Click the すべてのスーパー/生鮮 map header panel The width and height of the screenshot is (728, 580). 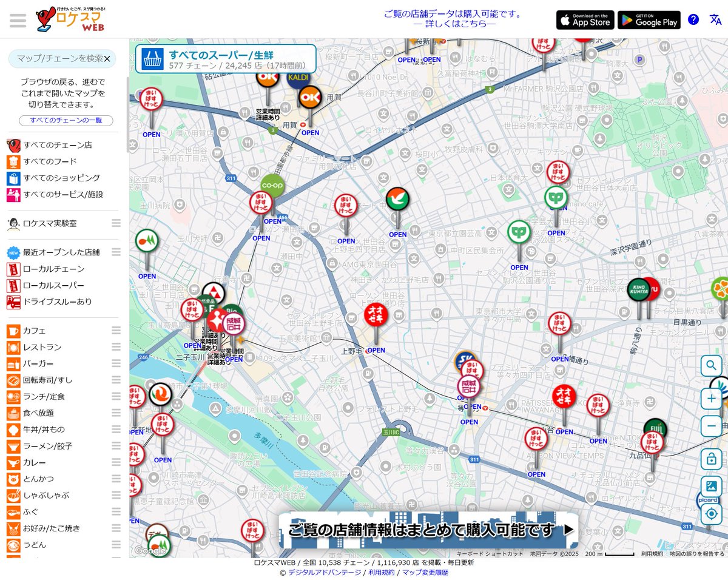coord(226,59)
